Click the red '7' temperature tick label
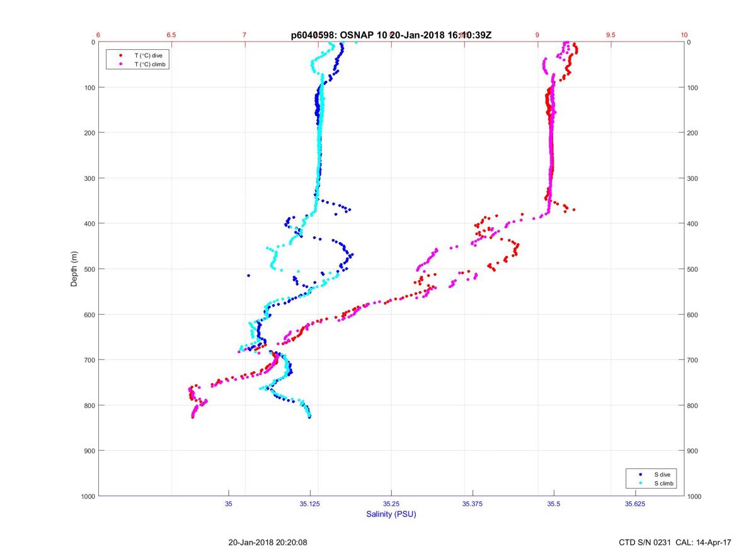This screenshot has height=558, width=756. pyautogui.click(x=244, y=35)
